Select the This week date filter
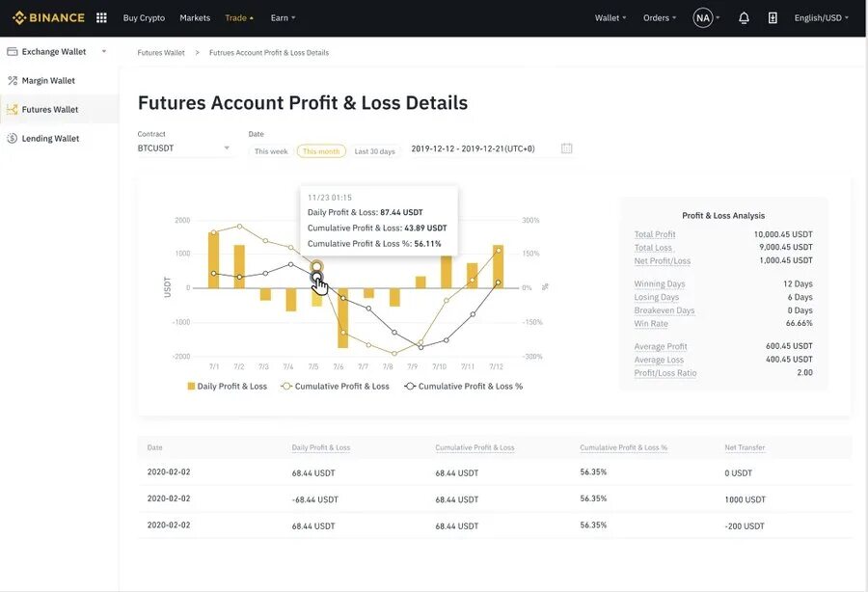This screenshot has width=868, height=592. coord(271,151)
